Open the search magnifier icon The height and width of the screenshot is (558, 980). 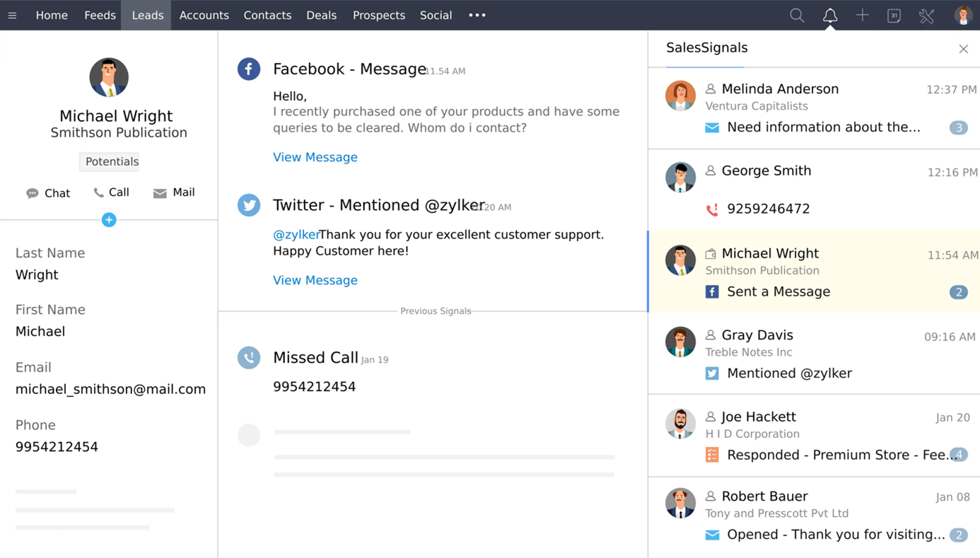[797, 15]
